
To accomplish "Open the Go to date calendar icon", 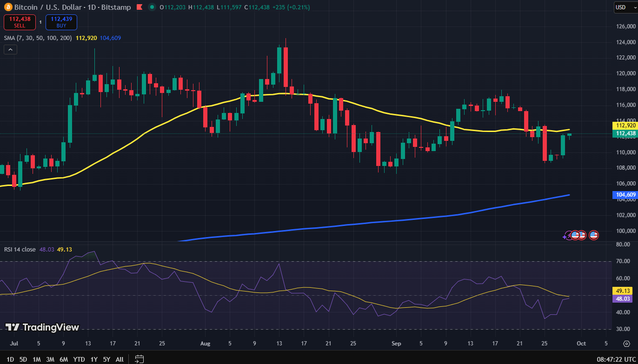I will [x=139, y=359].
